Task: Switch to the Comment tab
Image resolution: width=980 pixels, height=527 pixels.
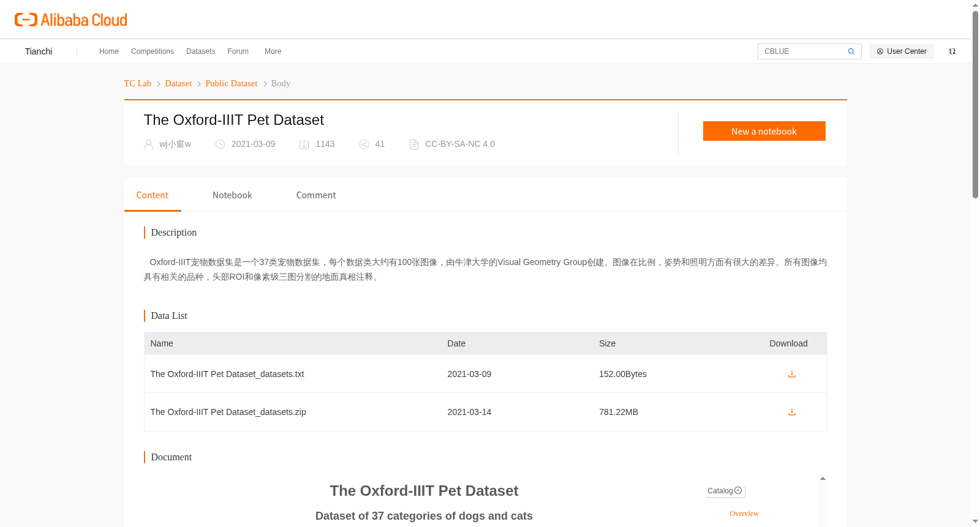Action: click(316, 195)
